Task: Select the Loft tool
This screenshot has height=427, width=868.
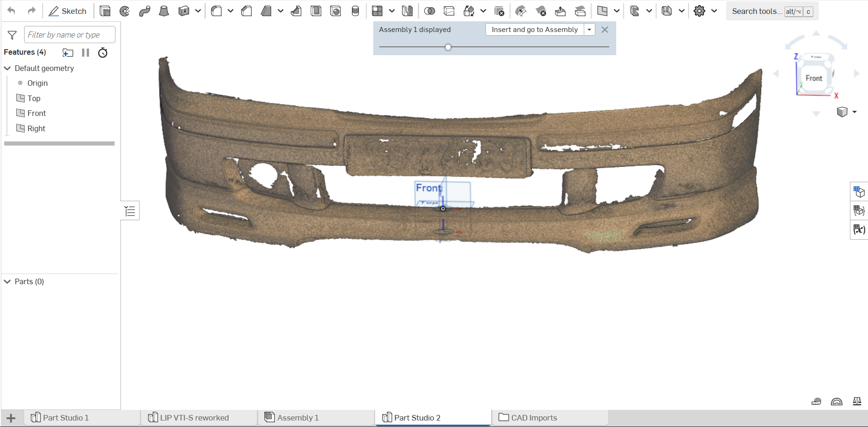Action: pos(164,11)
